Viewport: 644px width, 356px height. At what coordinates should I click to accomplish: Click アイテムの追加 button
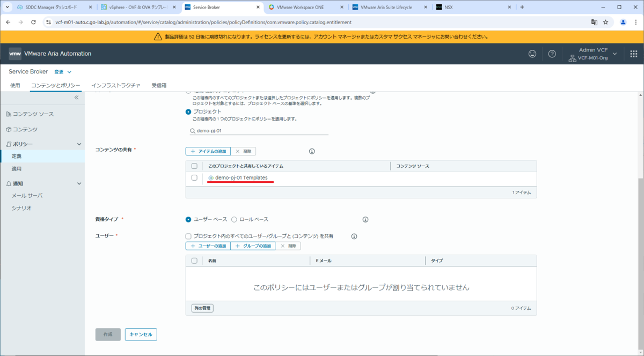208,152
